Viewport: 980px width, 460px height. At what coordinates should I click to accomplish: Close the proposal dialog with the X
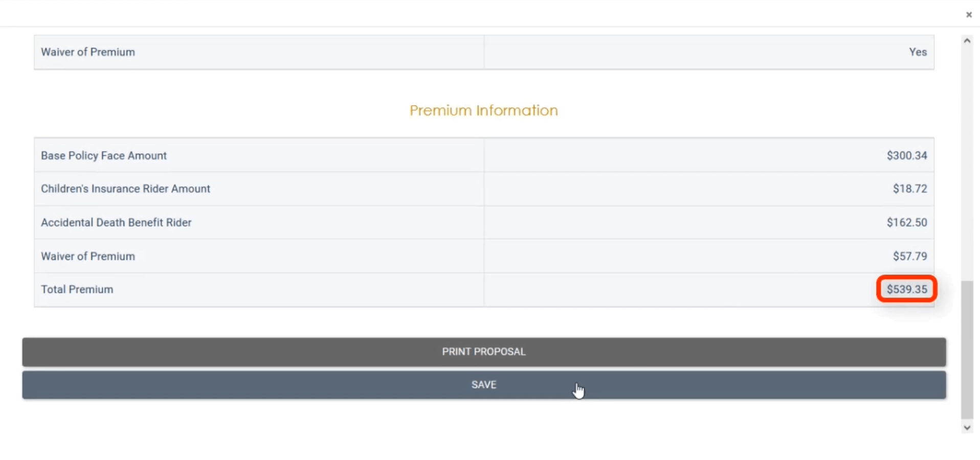pos(969,15)
